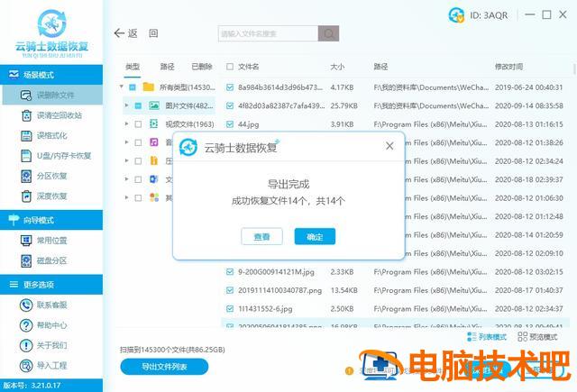
Task: Uncheck file 8a984b3614d3d96b473 checkbox
Action: coord(230,87)
